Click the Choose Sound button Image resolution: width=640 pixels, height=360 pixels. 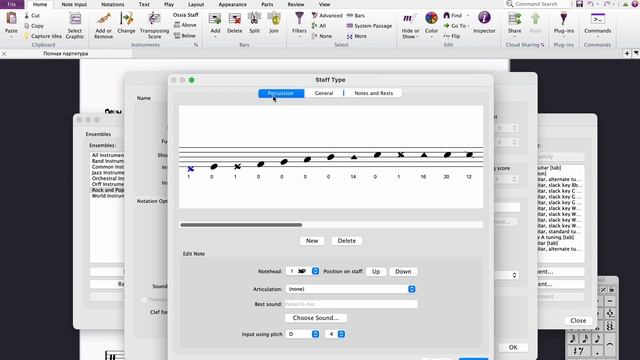tap(316, 318)
